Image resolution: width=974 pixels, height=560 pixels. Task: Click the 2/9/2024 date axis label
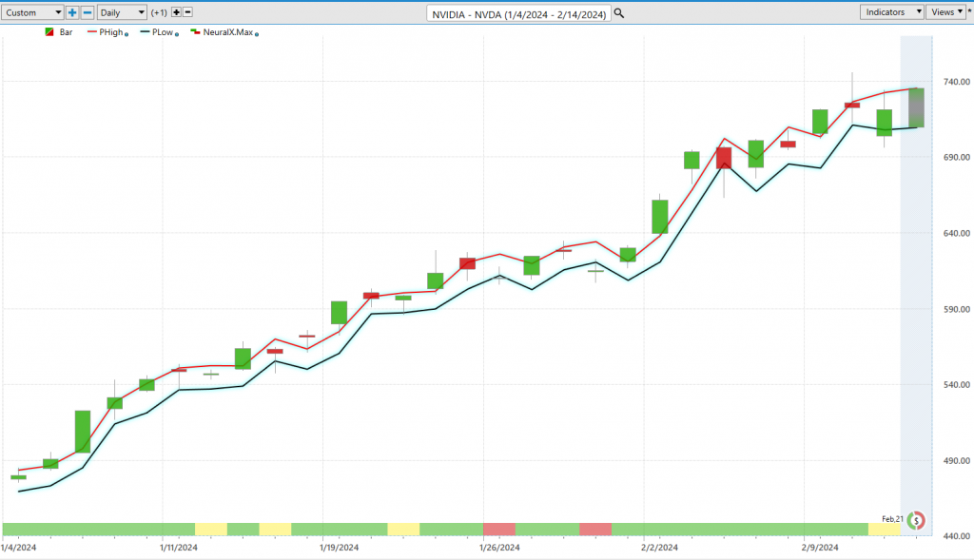pyautogui.click(x=820, y=548)
